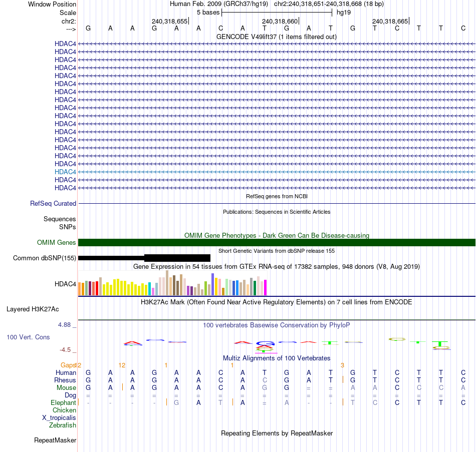The width and height of the screenshot is (476, 452).
Task: Open Multiz Alignments of 100 Vertebrates title
Action: [x=277, y=358]
